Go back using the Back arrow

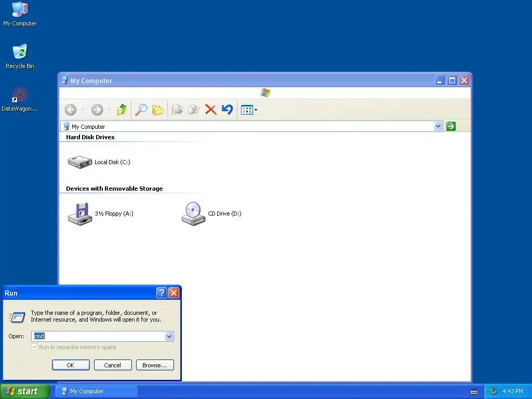pos(71,110)
